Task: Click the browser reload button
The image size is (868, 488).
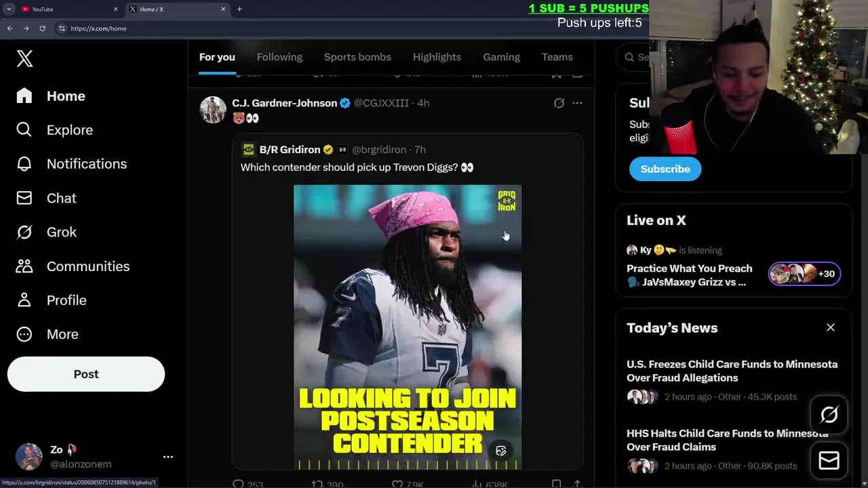Action: (42, 28)
